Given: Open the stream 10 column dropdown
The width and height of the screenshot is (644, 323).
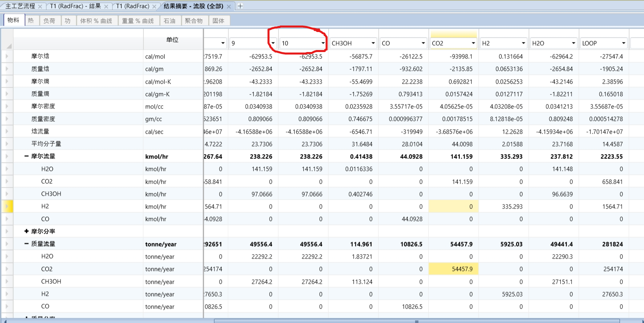Looking at the screenshot, I should (x=323, y=43).
